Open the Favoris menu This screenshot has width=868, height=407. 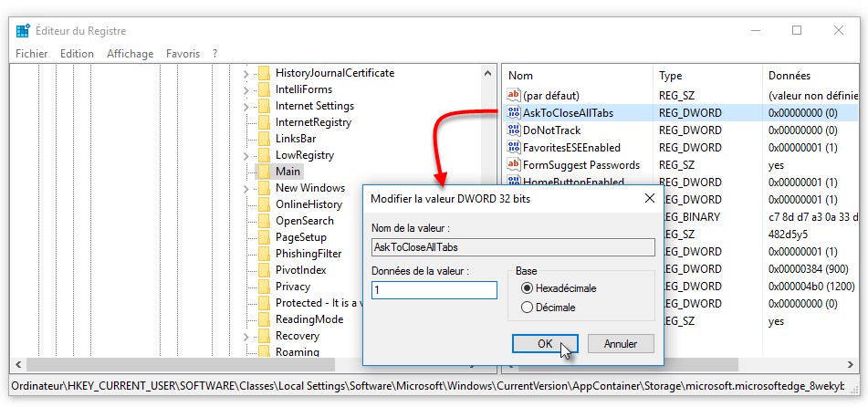pos(183,54)
